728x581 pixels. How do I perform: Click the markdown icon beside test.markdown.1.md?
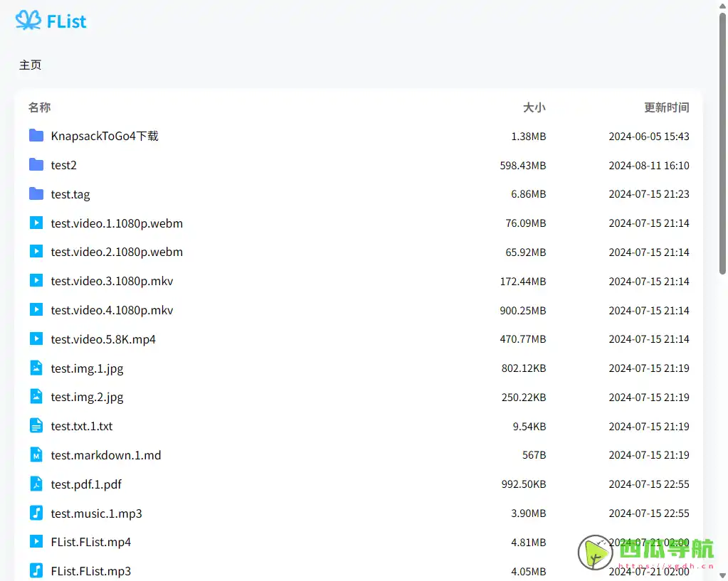[x=36, y=454]
